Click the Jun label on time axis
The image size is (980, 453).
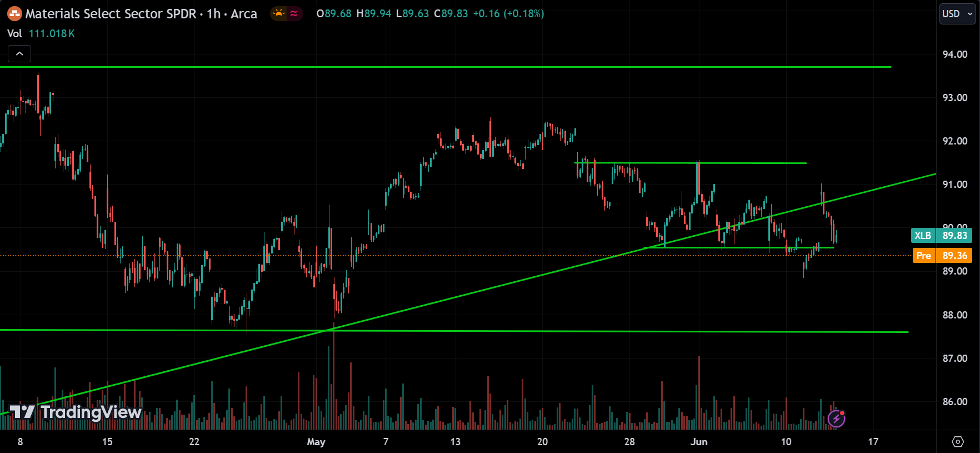click(699, 442)
